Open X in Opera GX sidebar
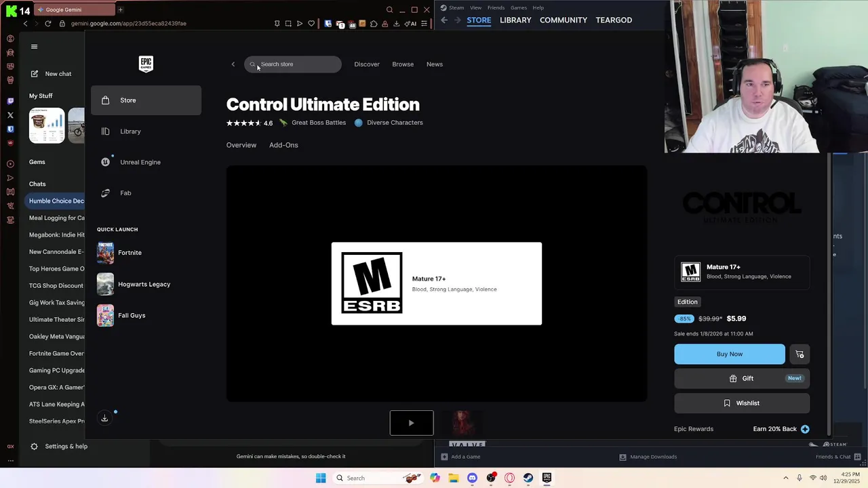The width and height of the screenshot is (868, 488). (x=10, y=115)
